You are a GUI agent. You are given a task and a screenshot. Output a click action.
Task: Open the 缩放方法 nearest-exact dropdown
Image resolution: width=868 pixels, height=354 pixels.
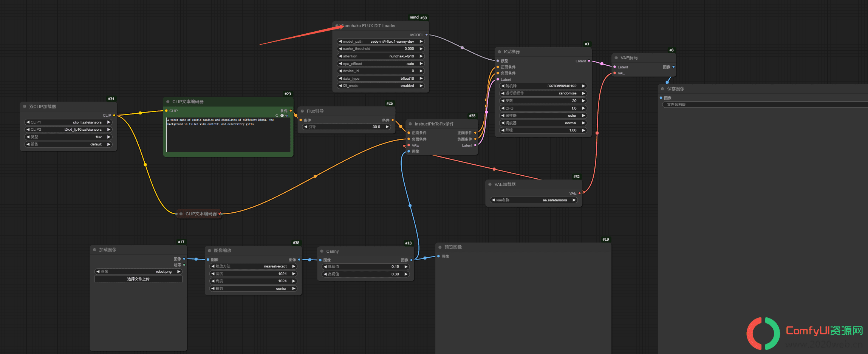[x=253, y=266]
